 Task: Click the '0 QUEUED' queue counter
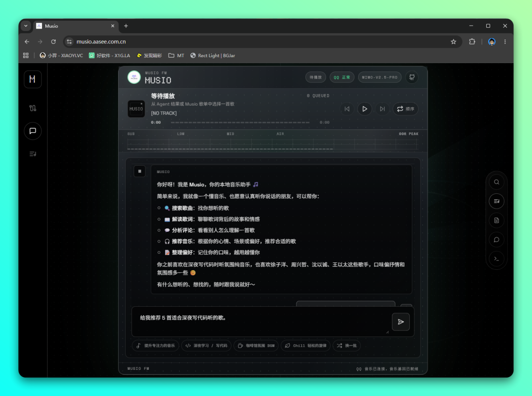pyautogui.click(x=318, y=96)
